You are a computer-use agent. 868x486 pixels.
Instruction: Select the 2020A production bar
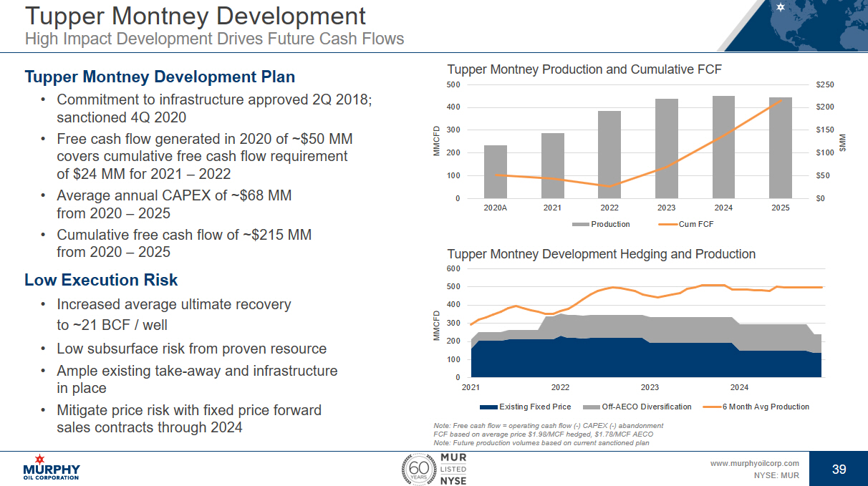[496, 172]
